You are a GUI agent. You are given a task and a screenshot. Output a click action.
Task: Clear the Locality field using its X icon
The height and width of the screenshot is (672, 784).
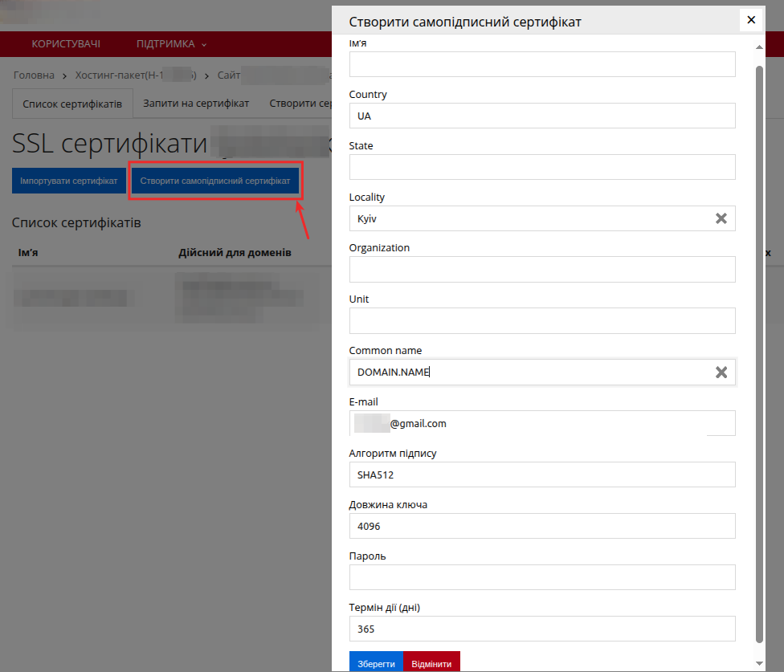(x=721, y=218)
